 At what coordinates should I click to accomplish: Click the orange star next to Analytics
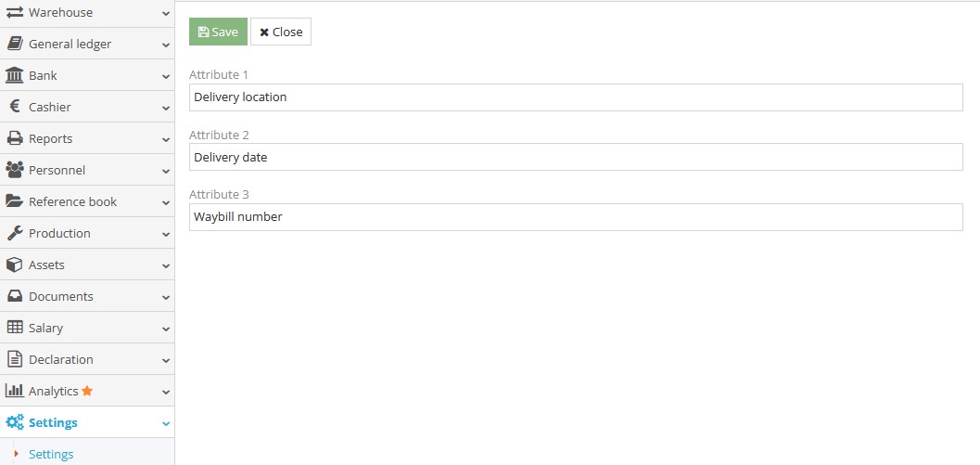(87, 391)
